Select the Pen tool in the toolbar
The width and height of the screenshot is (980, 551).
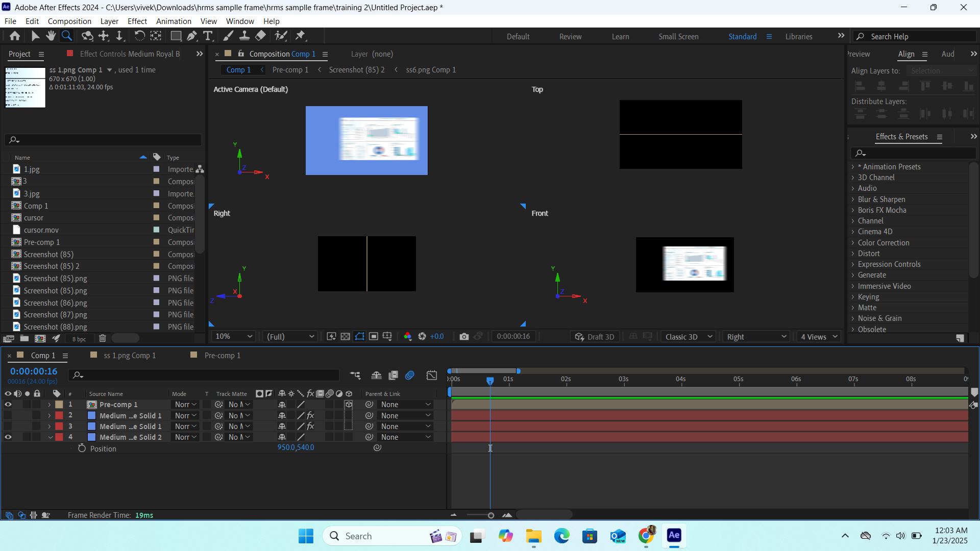pyautogui.click(x=192, y=36)
